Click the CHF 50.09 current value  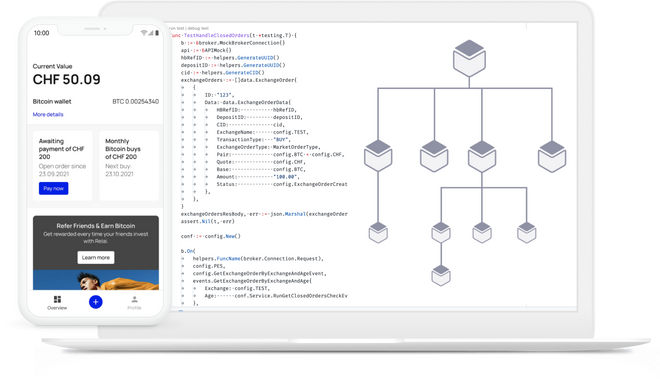click(67, 80)
